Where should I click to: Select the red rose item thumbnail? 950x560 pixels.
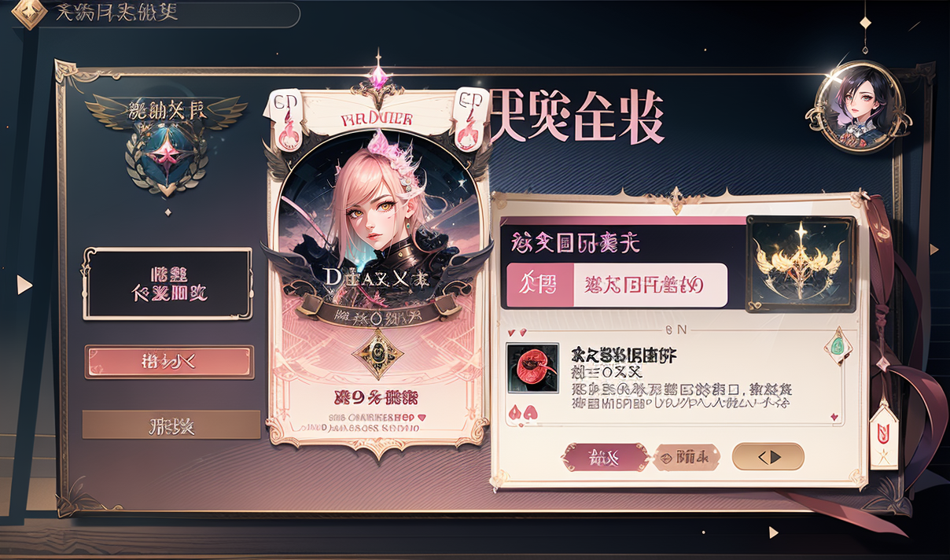tap(532, 368)
